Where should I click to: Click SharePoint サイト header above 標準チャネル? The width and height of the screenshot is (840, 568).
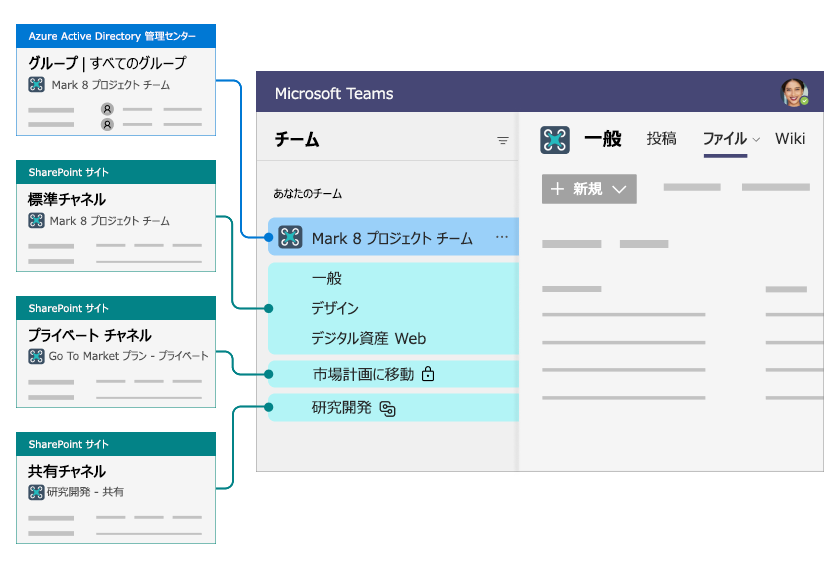pyautogui.click(x=116, y=172)
